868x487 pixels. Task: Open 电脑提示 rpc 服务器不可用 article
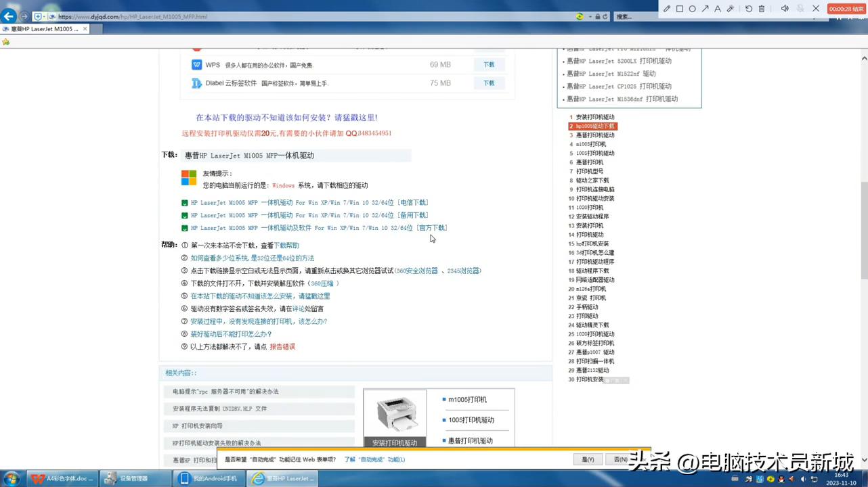pos(225,392)
